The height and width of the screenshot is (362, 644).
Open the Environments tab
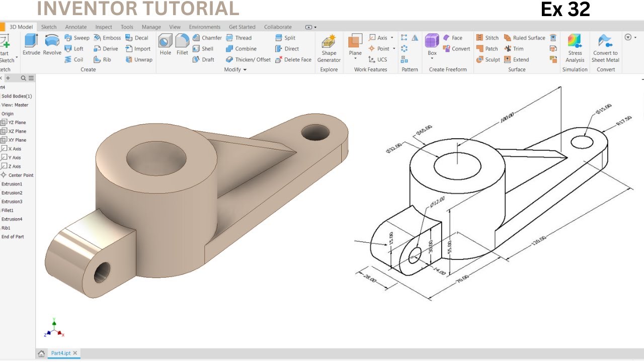point(205,27)
